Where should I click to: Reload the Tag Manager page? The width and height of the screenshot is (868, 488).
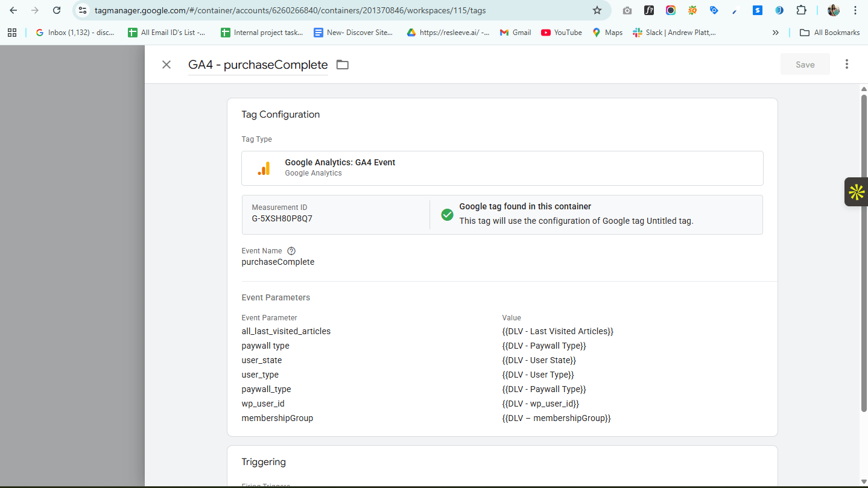(57, 10)
